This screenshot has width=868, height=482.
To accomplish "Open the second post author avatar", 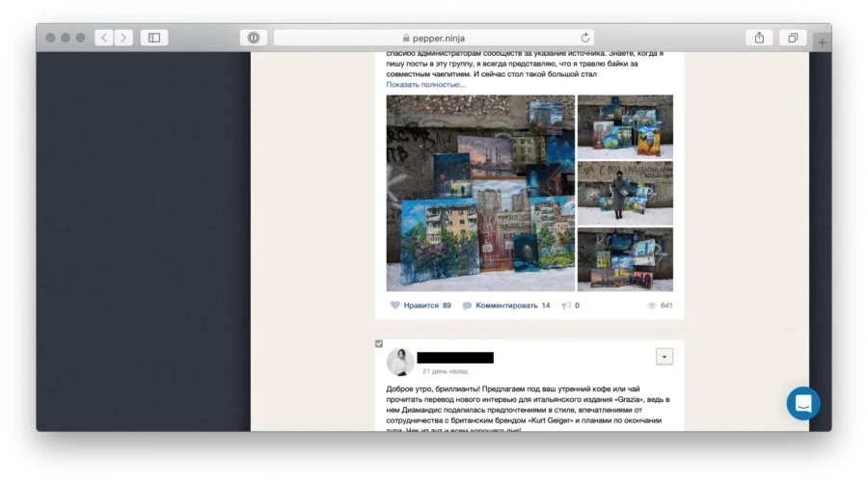I will pos(400,361).
